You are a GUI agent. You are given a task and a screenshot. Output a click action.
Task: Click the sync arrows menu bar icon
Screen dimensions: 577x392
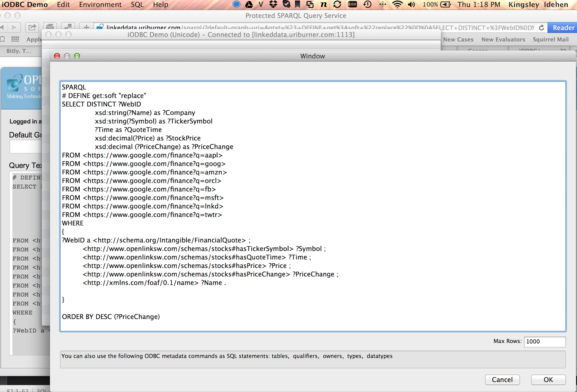[x=337, y=4]
